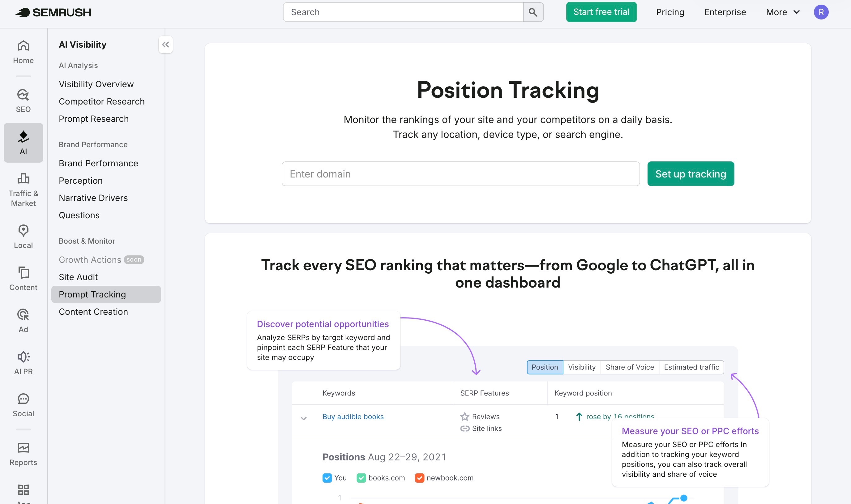Go to Semrush logo homepage
The image size is (851, 504).
53,12
